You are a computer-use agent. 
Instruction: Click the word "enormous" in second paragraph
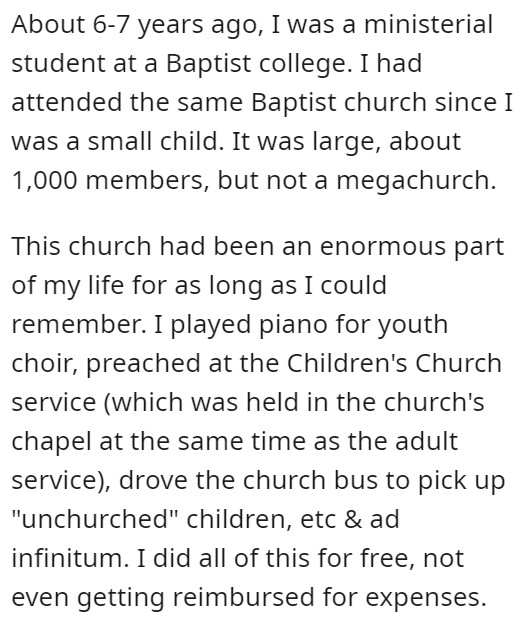383,246
